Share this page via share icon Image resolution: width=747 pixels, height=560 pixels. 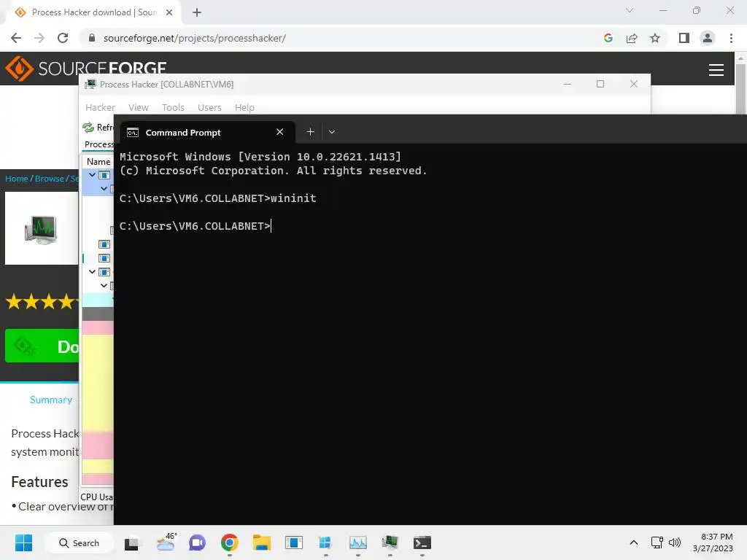pyautogui.click(x=632, y=38)
